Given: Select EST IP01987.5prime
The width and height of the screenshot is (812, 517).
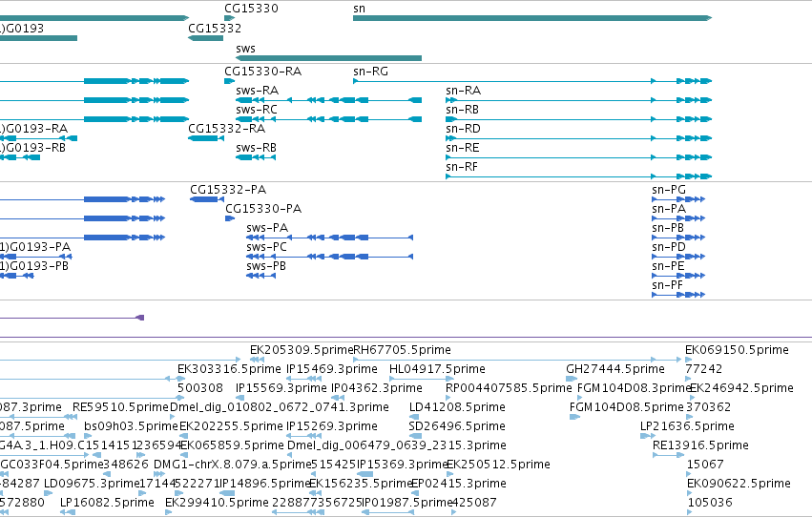Looking at the screenshot, I should [388, 513].
